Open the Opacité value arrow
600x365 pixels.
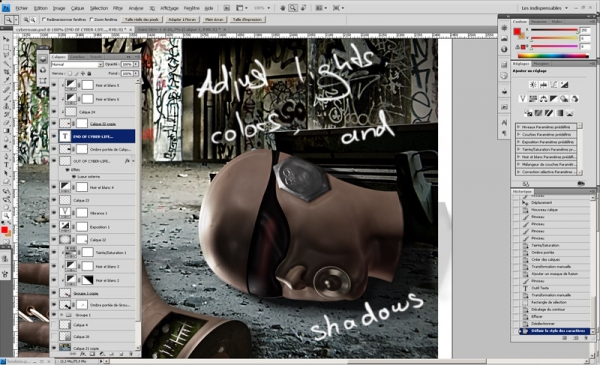(x=136, y=64)
